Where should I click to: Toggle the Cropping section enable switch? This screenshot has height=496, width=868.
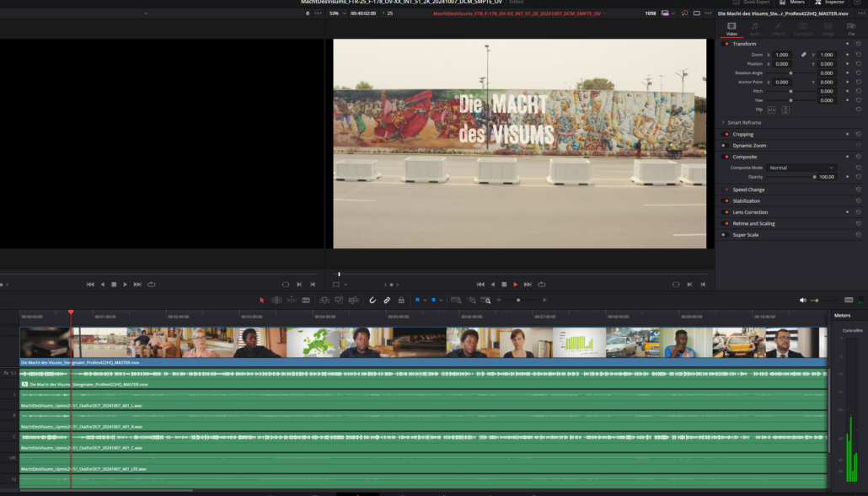click(726, 135)
